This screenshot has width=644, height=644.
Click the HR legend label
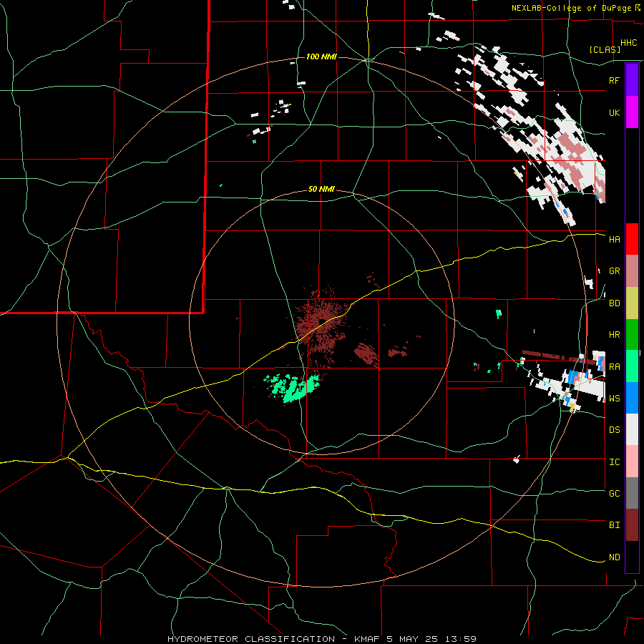coord(614,335)
